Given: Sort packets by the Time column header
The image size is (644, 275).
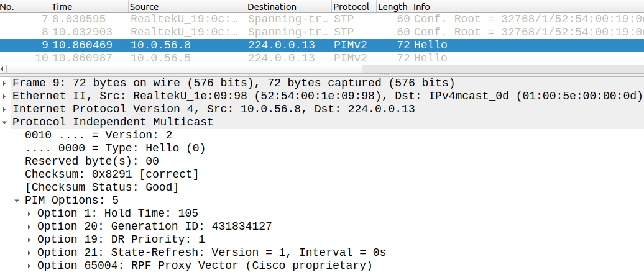Looking at the screenshot, I should 89,7.
